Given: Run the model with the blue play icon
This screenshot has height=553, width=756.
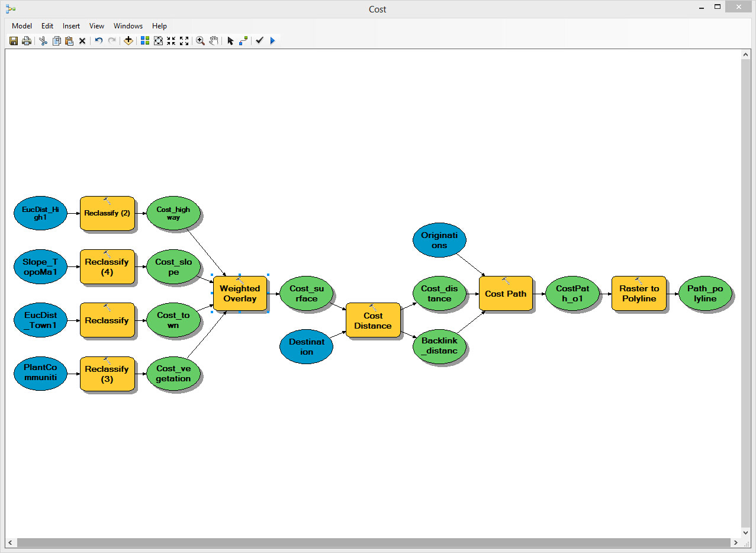Looking at the screenshot, I should [x=272, y=41].
